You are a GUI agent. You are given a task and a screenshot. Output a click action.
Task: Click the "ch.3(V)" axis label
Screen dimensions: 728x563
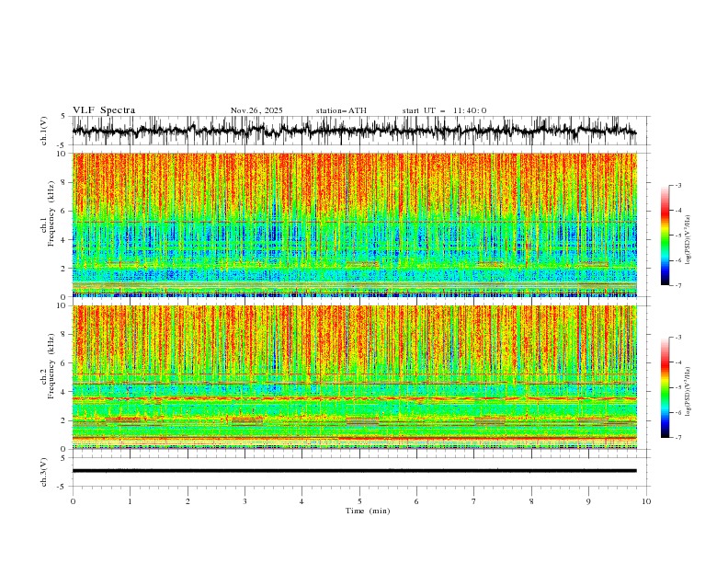[x=44, y=472]
